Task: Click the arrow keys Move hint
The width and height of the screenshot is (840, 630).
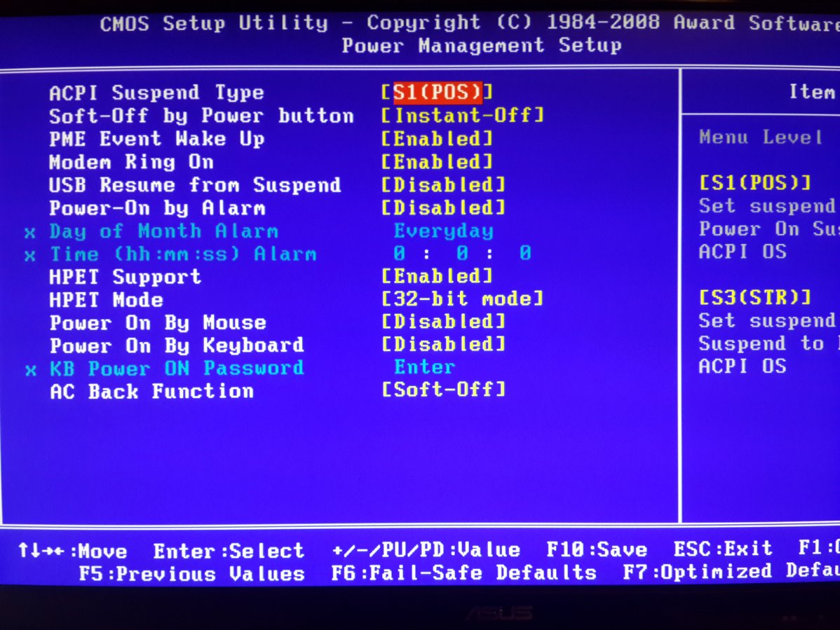Action: click(x=72, y=551)
